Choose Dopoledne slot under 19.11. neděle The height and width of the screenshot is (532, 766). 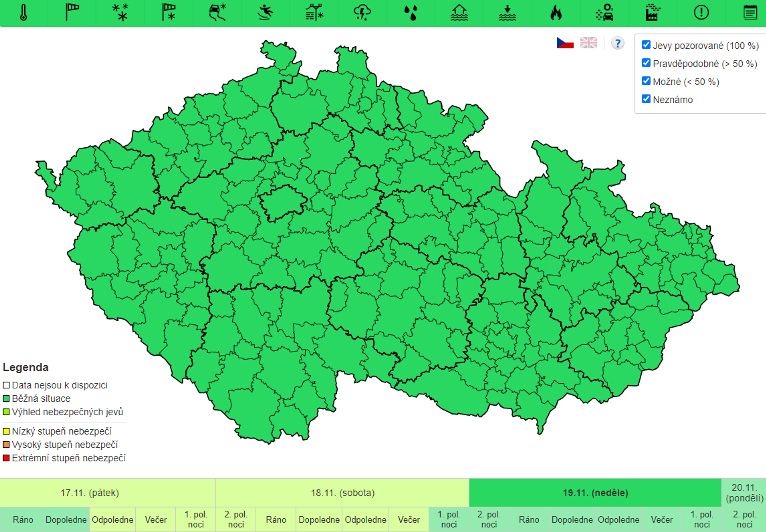click(x=572, y=519)
